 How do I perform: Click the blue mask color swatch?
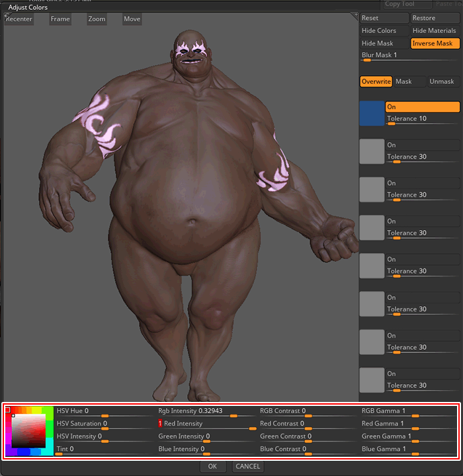click(x=372, y=114)
